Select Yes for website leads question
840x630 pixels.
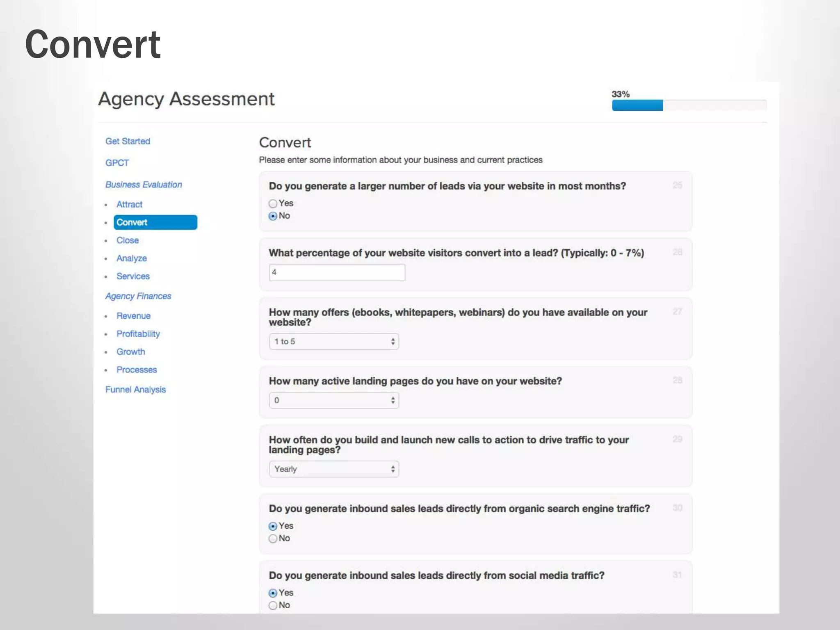[x=273, y=203]
